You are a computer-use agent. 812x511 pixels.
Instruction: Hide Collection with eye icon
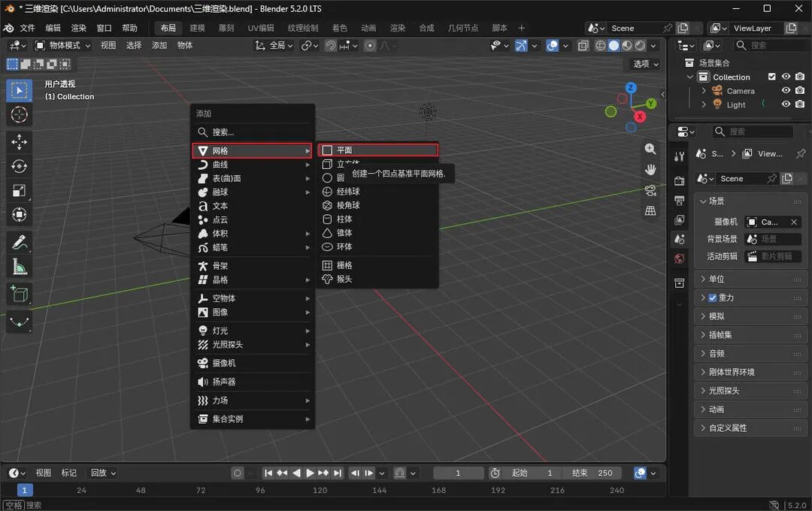click(x=786, y=77)
